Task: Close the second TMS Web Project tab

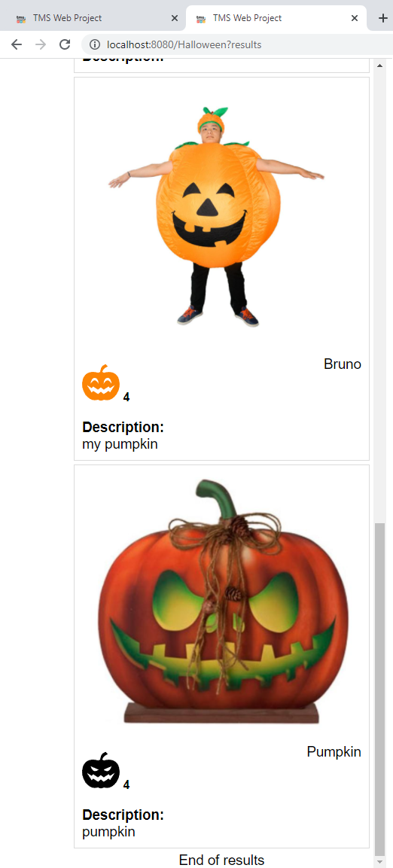Action: tap(355, 18)
